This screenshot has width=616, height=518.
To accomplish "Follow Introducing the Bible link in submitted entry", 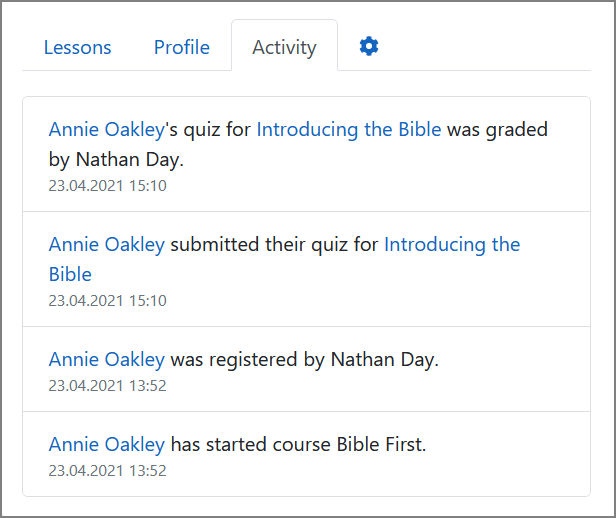I will pos(452,245).
